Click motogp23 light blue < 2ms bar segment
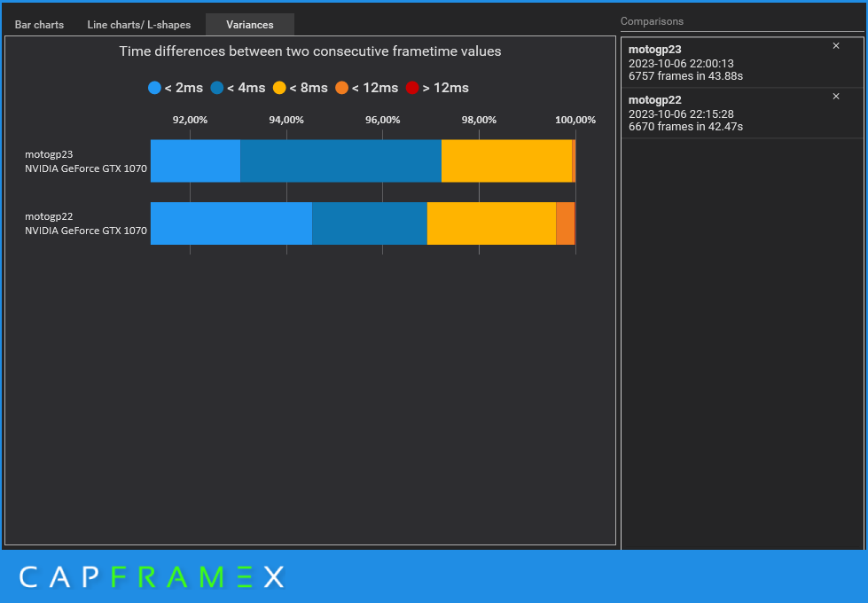868x603 pixels. pos(195,161)
